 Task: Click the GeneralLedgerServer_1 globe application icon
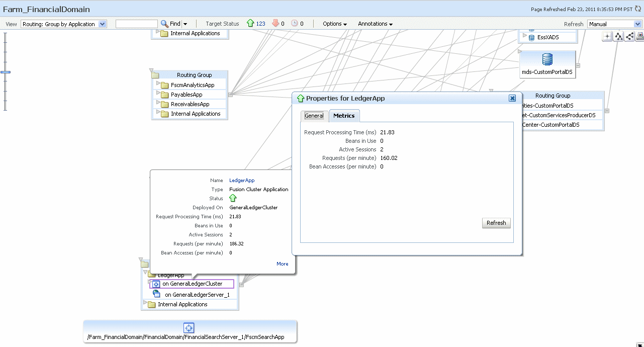click(x=156, y=294)
